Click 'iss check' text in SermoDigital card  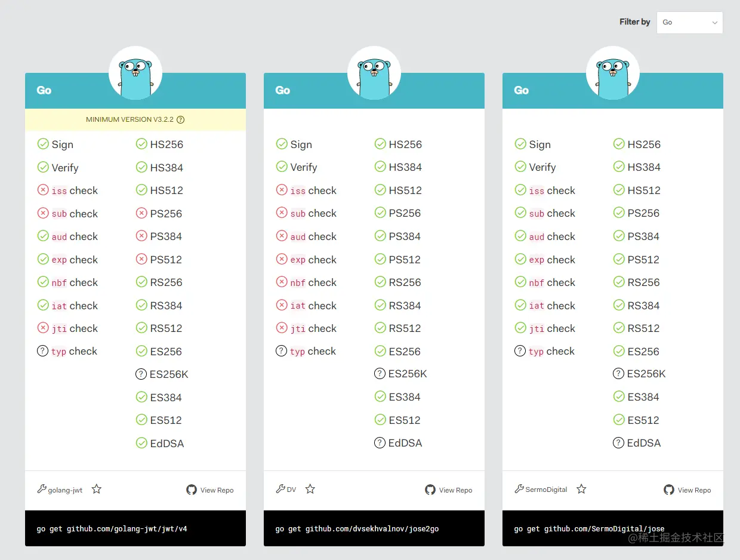click(552, 190)
